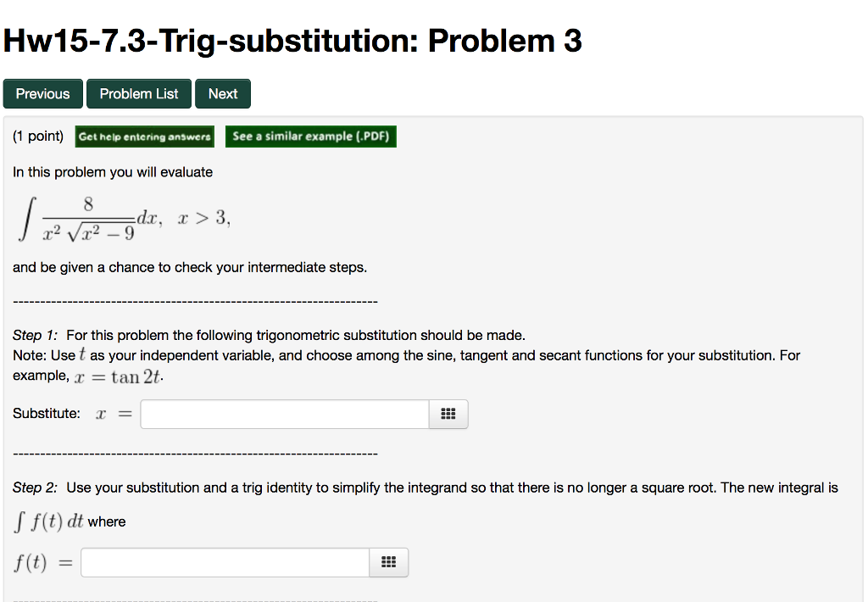
Task: Launch the symbol palette for the integrand entry
Action: 388,562
